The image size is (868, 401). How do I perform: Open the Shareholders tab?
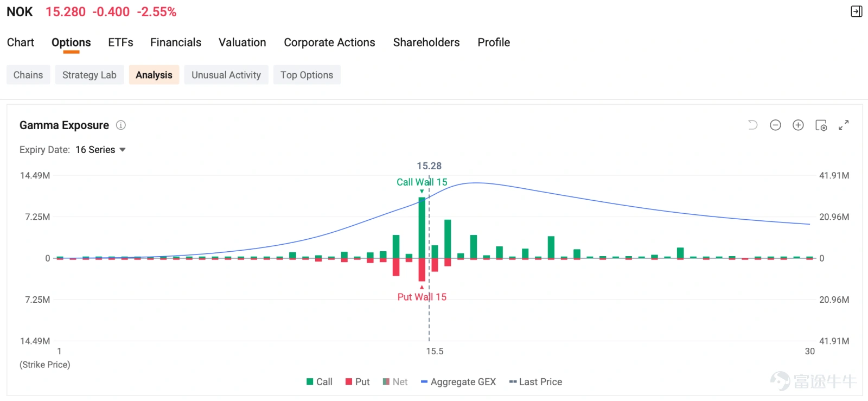click(426, 42)
